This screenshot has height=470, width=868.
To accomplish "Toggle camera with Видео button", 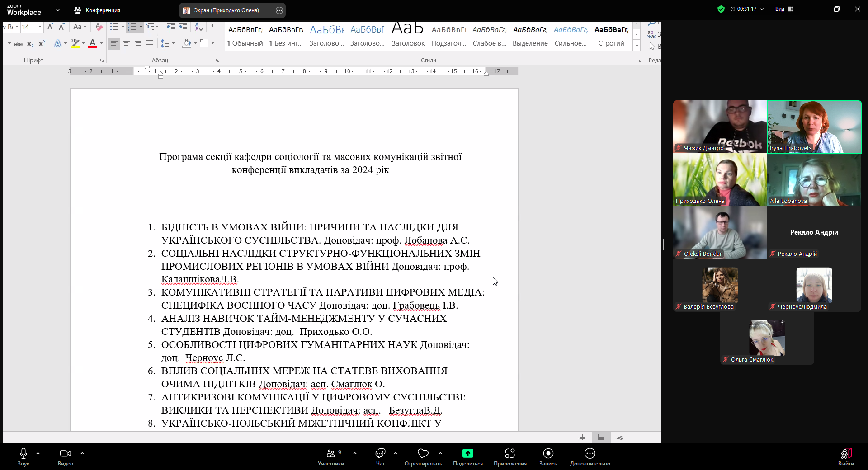I will pyautogui.click(x=66, y=457).
